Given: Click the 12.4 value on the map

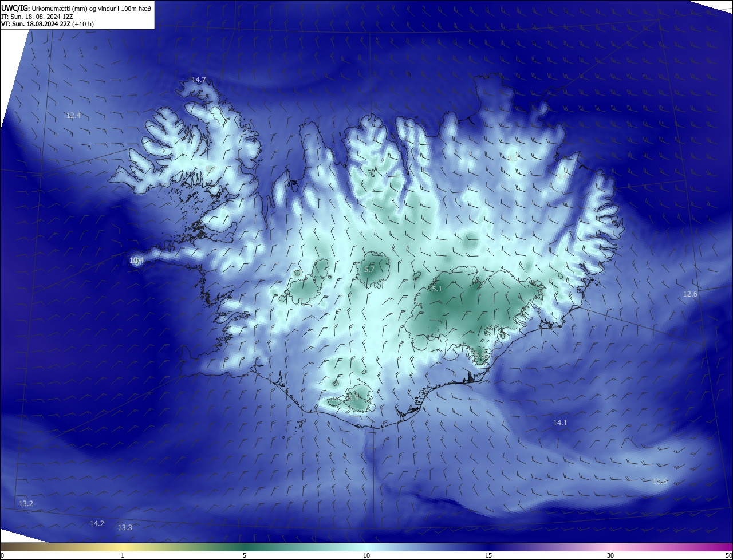Looking at the screenshot, I should [73, 116].
